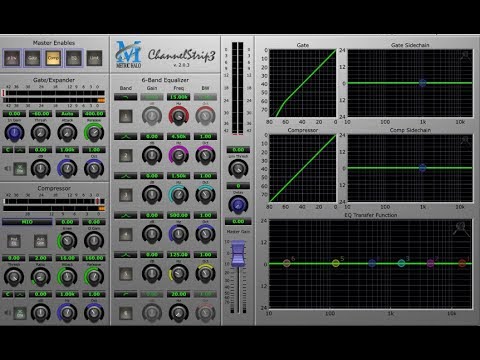
Task: Click the band 4 frequency 500.00 field
Action: coord(179,215)
